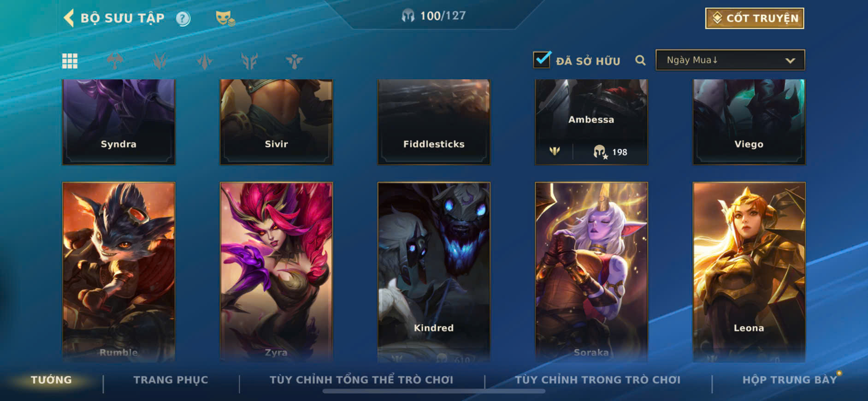Click the horizontal scrollbar under the tabs
Image resolution: width=868 pixels, height=401 pixels.
tap(434, 391)
